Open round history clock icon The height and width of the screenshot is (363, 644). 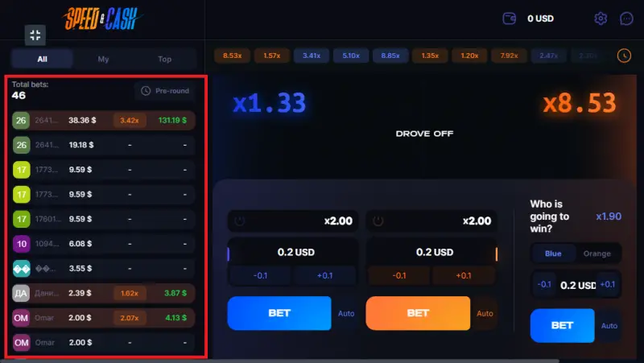(x=624, y=56)
